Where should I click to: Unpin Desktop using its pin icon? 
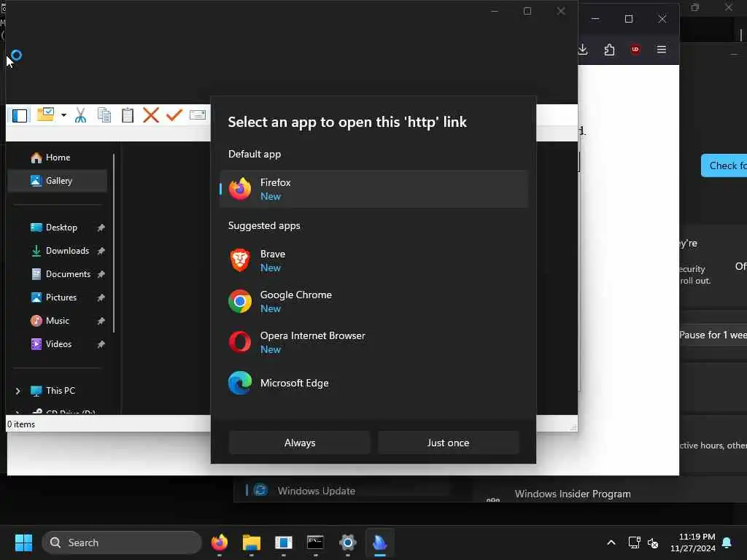point(101,227)
